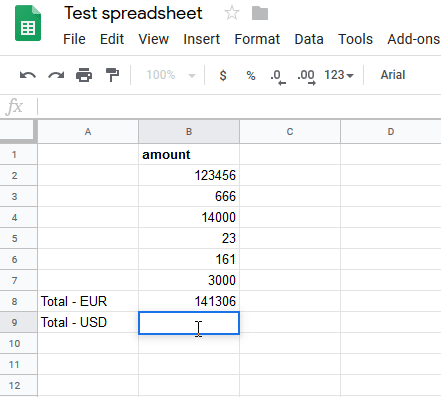
Task: Open the 100% zoom dropdown
Action: point(171,75)
